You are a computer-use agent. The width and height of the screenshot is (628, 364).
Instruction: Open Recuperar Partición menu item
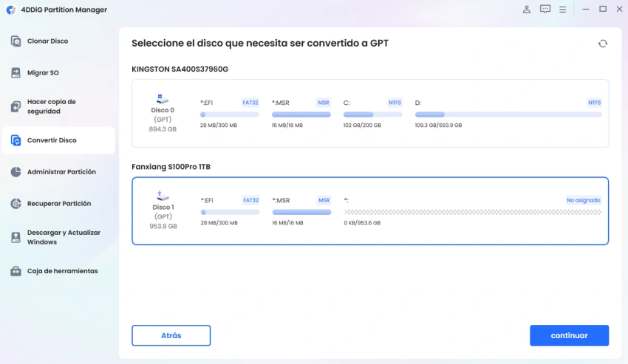(x=58, y=204)
